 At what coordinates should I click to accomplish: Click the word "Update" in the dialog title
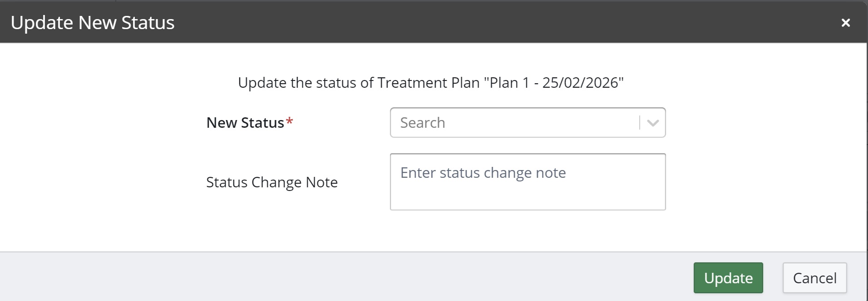tap(42, 23)
